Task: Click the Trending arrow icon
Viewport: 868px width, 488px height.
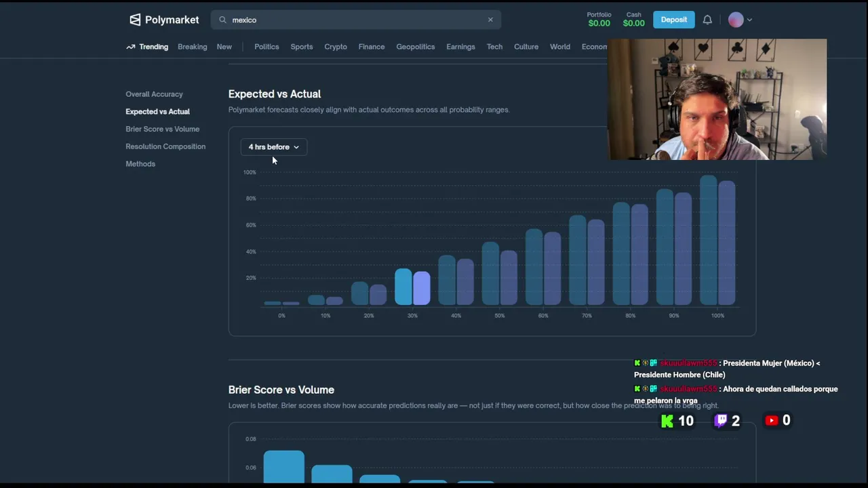Action: pos(130,47)
